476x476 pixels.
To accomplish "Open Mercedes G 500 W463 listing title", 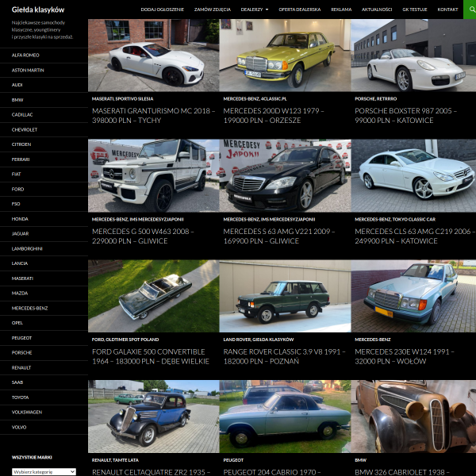I will (x=143, y=236).
